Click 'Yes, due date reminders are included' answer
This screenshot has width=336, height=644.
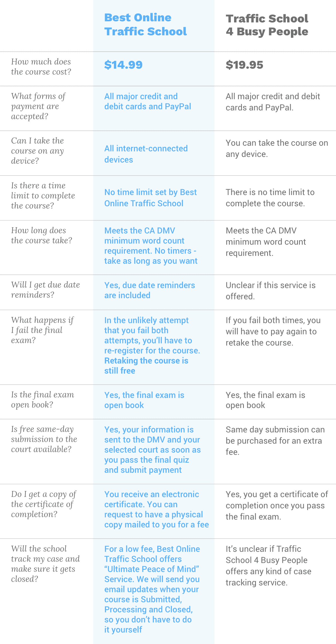click(150, 290)
